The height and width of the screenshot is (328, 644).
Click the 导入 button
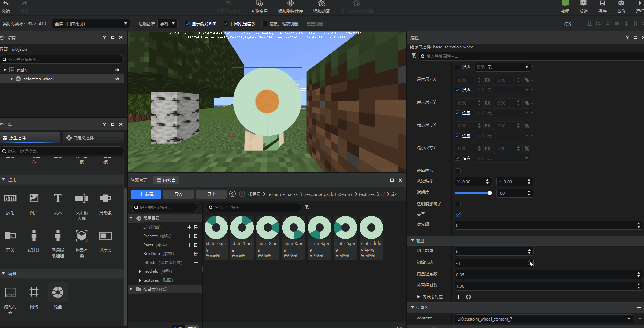click(x=179, y=194)
